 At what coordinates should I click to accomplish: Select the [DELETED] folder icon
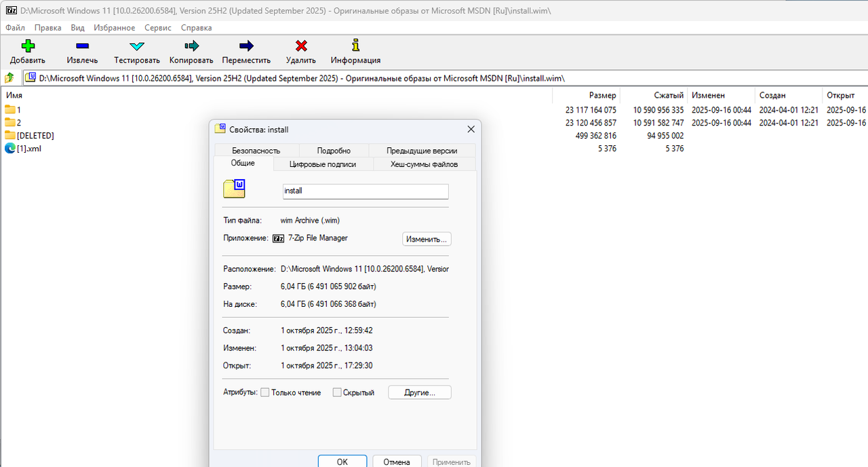pos(10,135)
